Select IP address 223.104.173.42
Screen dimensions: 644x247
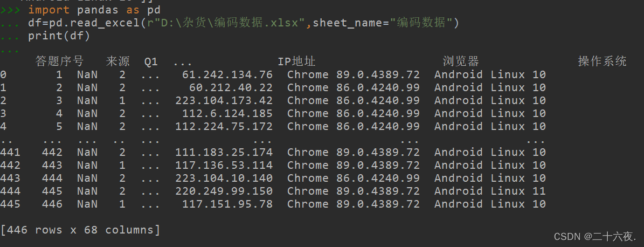pos(224,100)
